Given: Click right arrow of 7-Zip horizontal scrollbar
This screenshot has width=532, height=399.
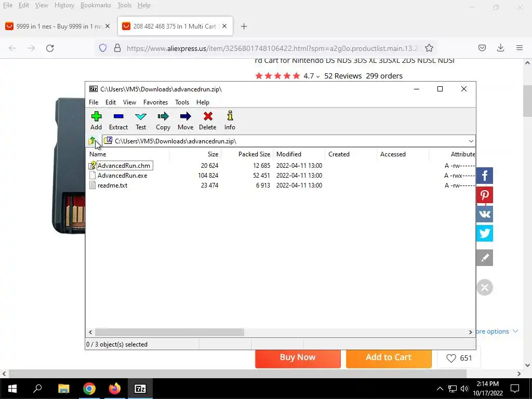Looking at the screenshot, I should [x=470, y=332].
